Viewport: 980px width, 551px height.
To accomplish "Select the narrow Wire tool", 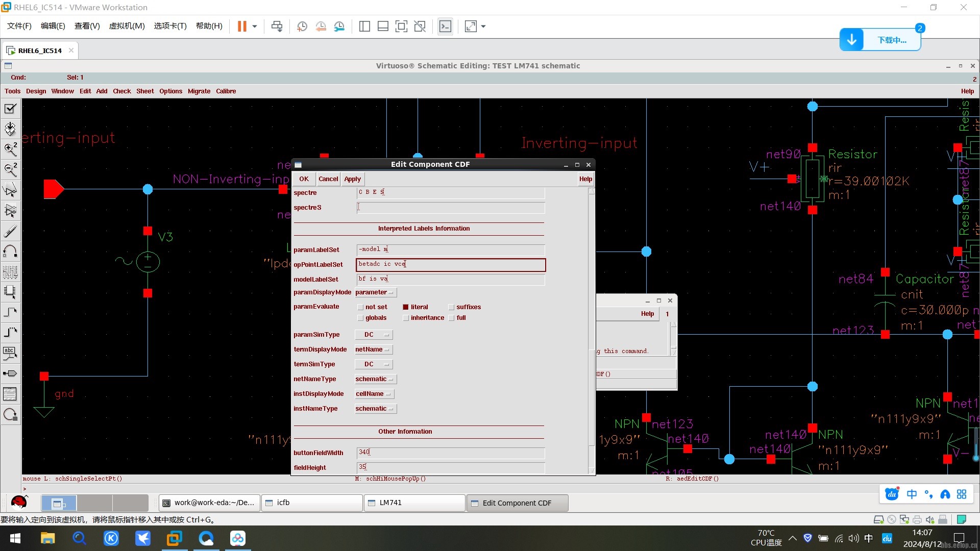I will pos(10,312).
